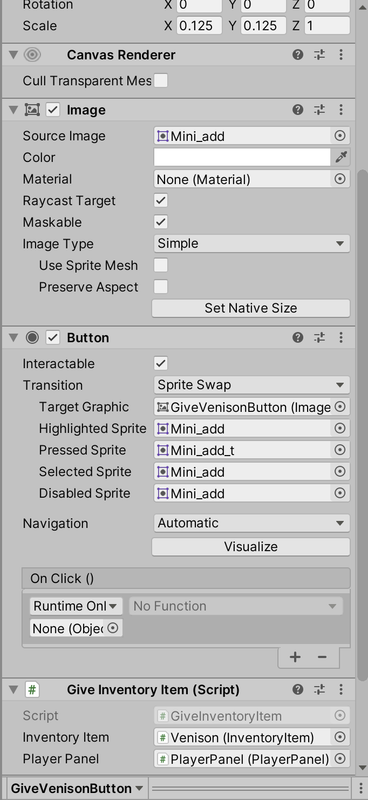Open Image component preset settings icon
The height and width of the screenshot is (800, 368).
pyautogui.click(x=320, y=110)
